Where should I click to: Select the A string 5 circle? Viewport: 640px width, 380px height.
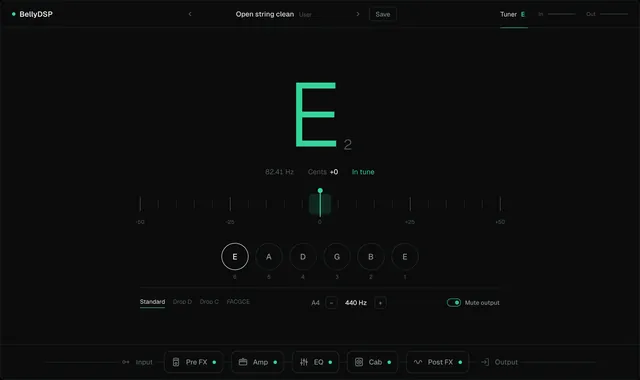[x=269, y=257]
